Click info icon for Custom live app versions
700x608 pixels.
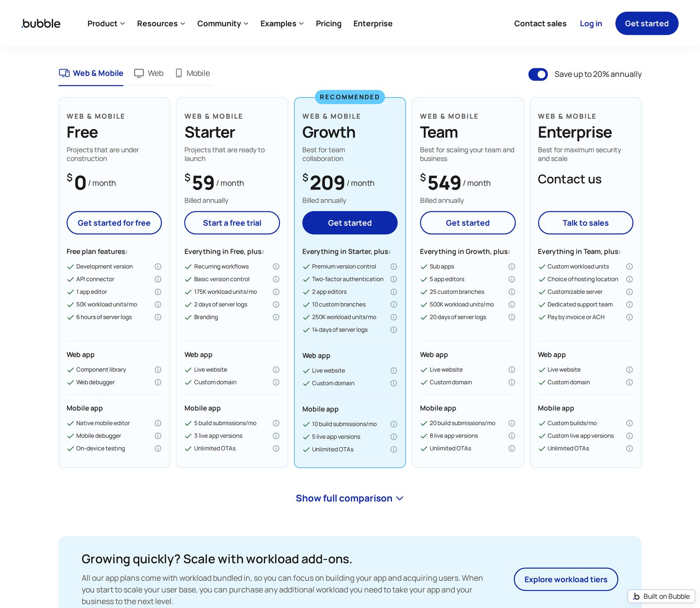(630, 436)
